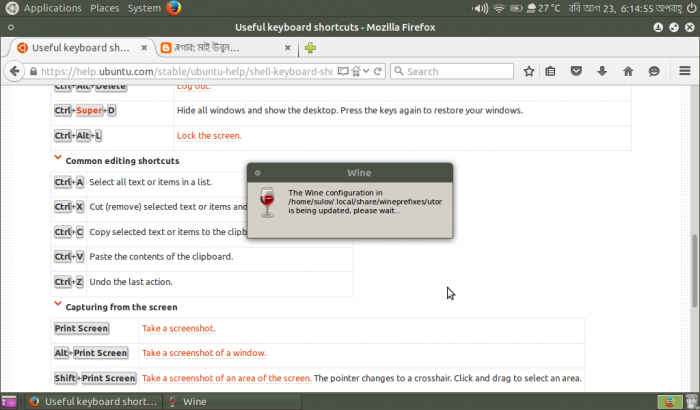Image resolution: width=700 pixels, height=410 pixels.
Task: Click the reload page icon in URL bar
Action: 378,71
